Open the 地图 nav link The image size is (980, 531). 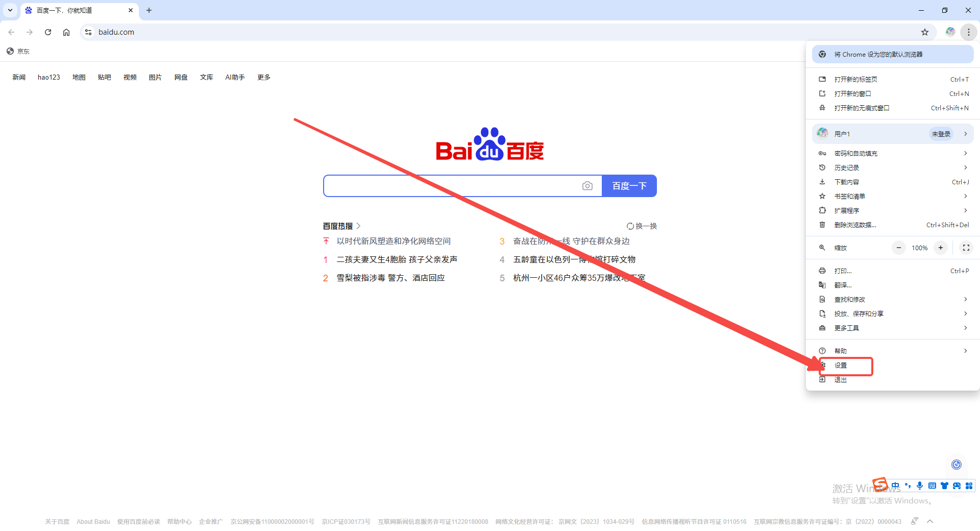(x=79, y=77)
